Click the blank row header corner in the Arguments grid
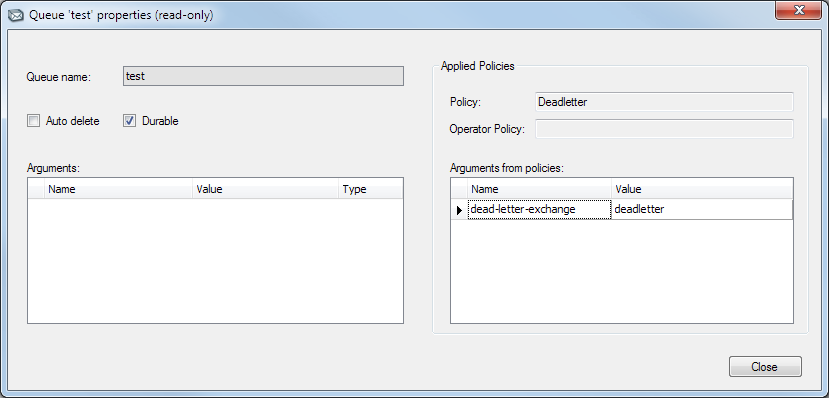This screenshot has width=829, height=398. click(x=36, y=189)
